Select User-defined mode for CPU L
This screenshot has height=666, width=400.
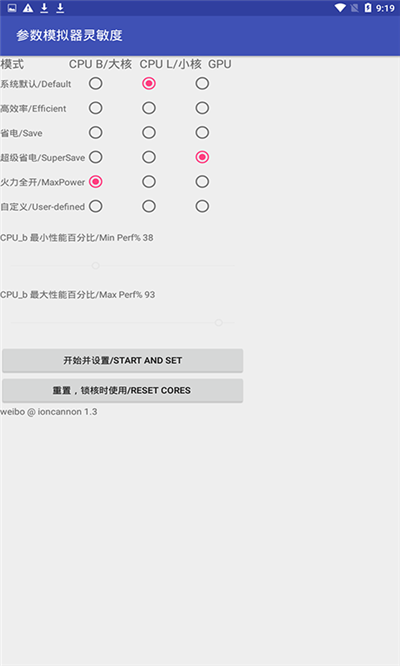pyautogui.click(x=149, y=206)
